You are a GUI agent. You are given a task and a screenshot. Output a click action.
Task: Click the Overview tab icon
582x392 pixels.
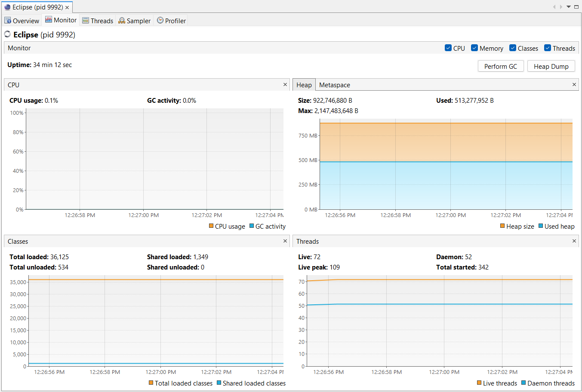coord(8,21)
